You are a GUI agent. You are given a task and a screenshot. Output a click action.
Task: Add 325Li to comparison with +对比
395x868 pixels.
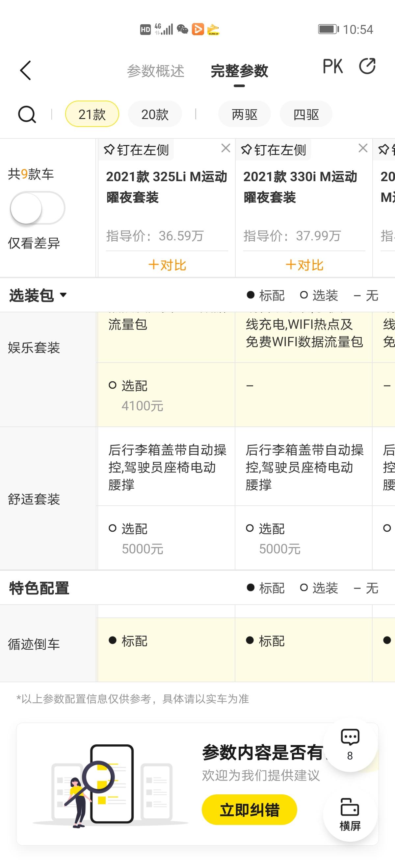coord(167,265)
